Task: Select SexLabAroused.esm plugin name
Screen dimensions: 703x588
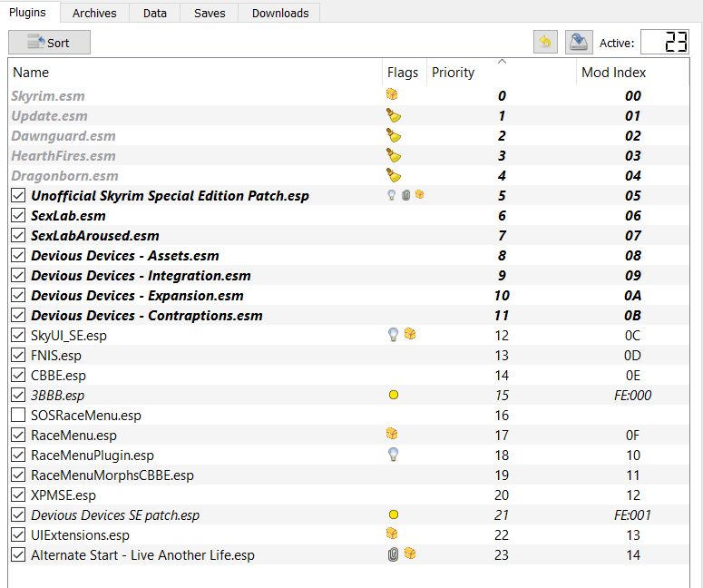Action: coord(95,235)
